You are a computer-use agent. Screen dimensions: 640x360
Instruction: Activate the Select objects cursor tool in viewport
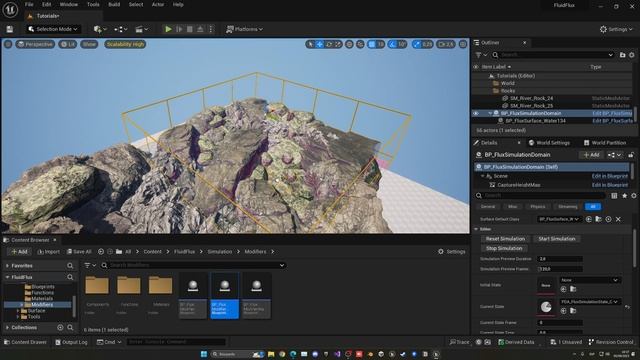click(x=311, y=44)
